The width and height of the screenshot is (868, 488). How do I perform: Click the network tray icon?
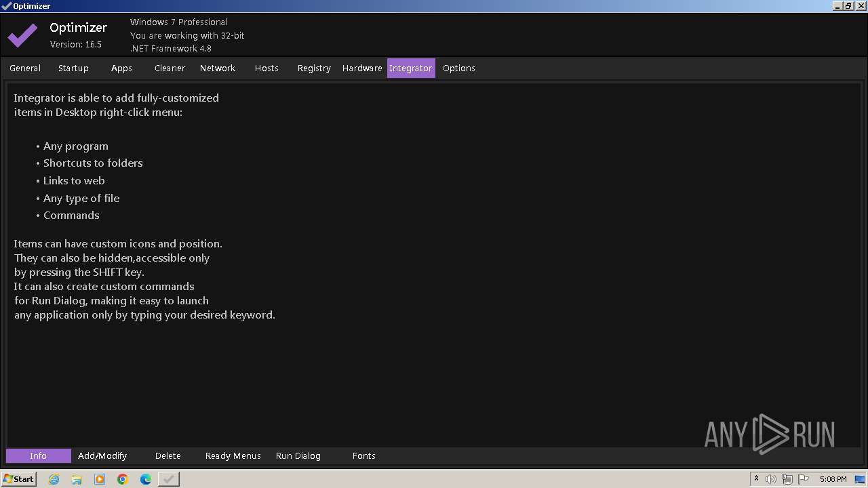pos(787,479)
